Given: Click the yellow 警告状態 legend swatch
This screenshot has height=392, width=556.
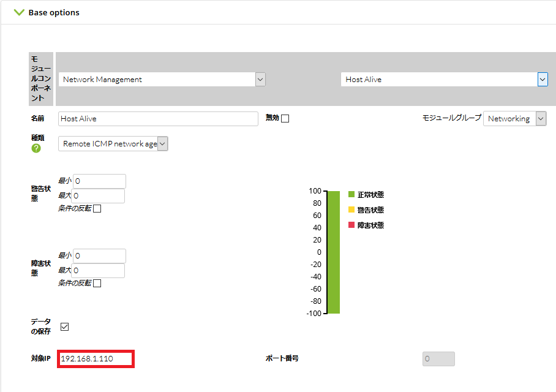Looking at the screenshot, I should click(x=351, y=209).
